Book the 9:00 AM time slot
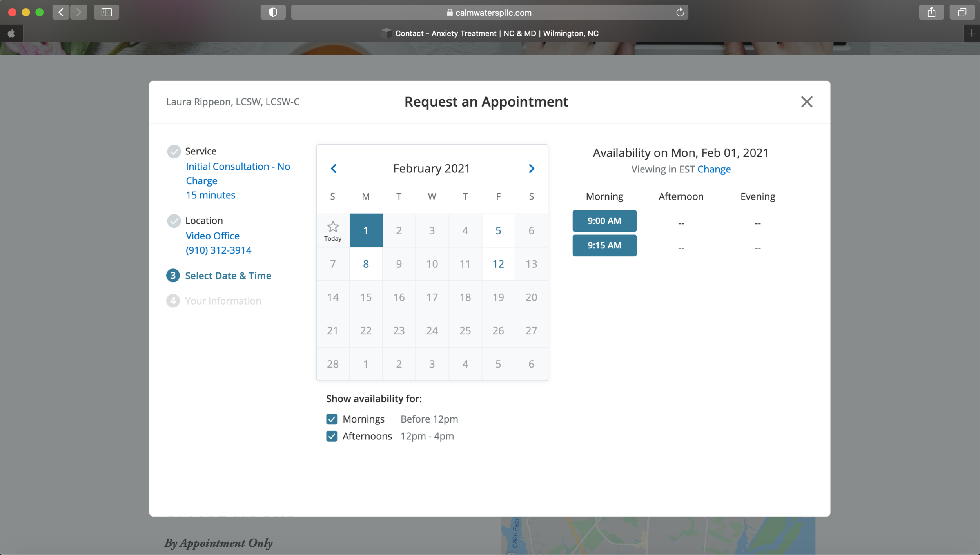The image size is (980, 555). (x=604, y=221)
